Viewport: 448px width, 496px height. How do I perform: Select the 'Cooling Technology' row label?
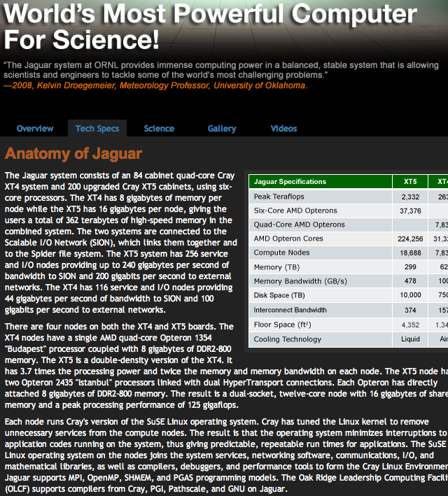[x=288, y=339]
